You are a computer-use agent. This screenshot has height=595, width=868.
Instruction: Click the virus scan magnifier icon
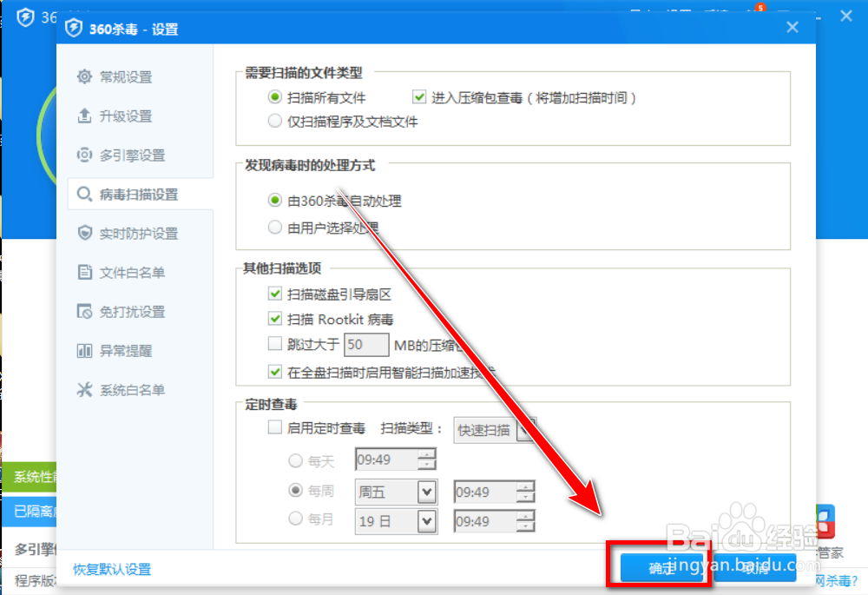tap(84, 195)
